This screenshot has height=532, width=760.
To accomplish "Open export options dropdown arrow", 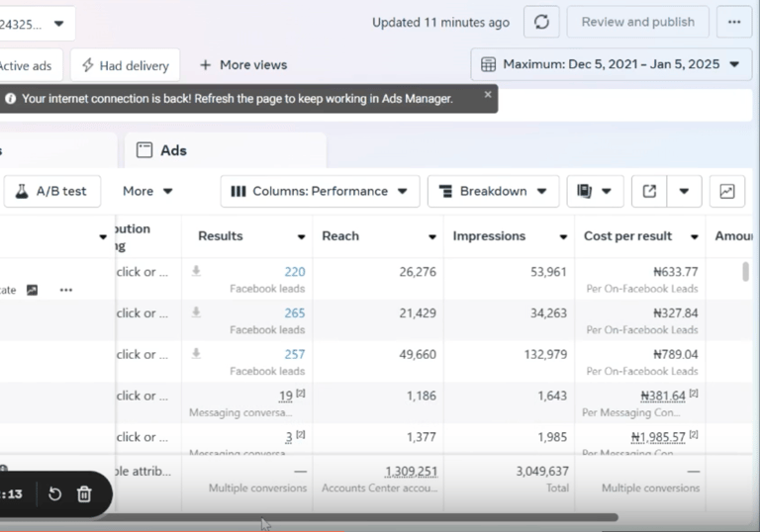I will tap(684, 192).
